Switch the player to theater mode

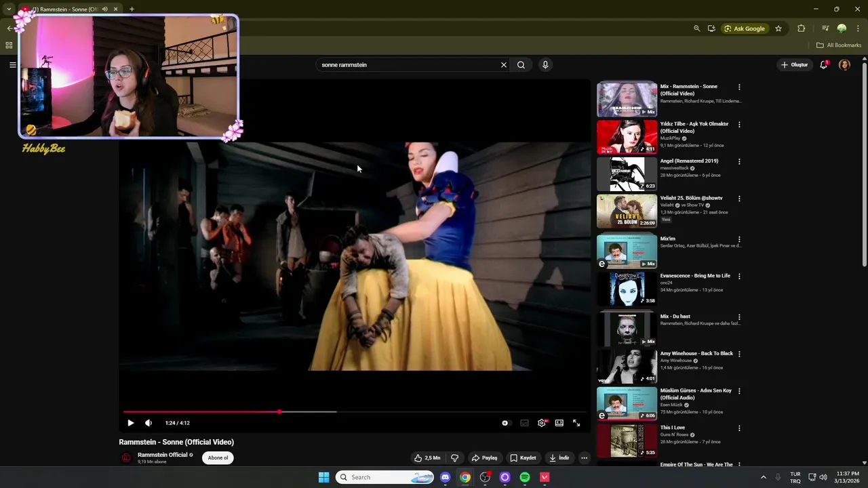(x=559, y=423)
